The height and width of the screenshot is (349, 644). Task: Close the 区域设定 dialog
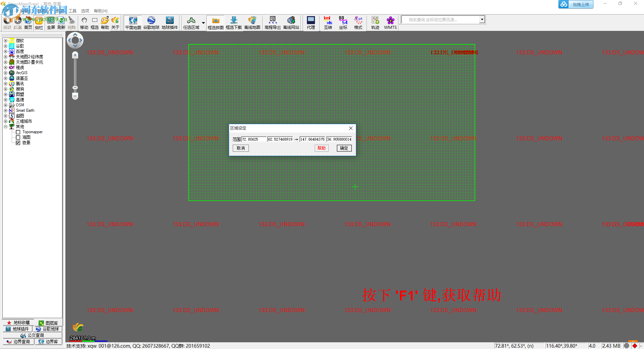pyautogui.click(x=351, y=128)
